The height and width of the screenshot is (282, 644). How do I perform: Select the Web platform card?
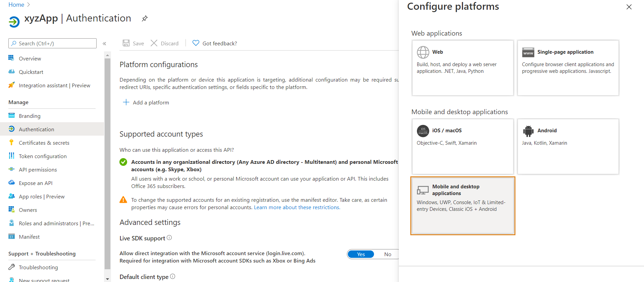[x=463, y=68]
